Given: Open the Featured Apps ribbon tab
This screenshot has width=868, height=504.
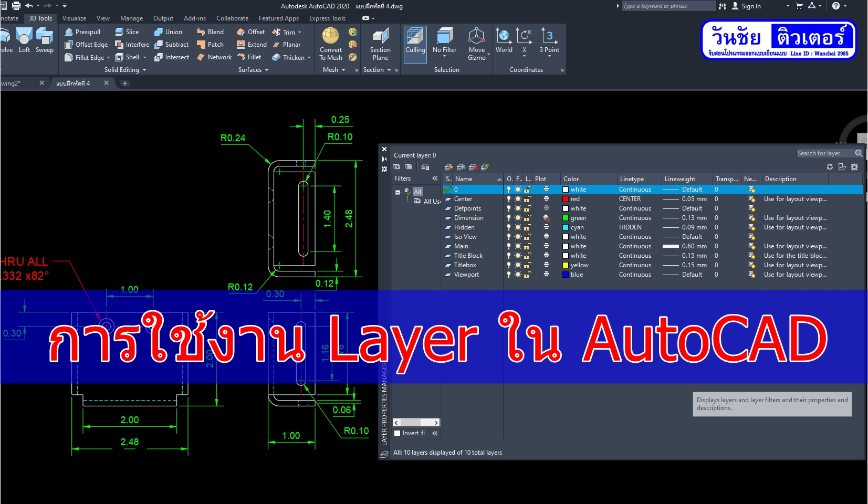Looking at the screenshot, I should click(279, 18).
